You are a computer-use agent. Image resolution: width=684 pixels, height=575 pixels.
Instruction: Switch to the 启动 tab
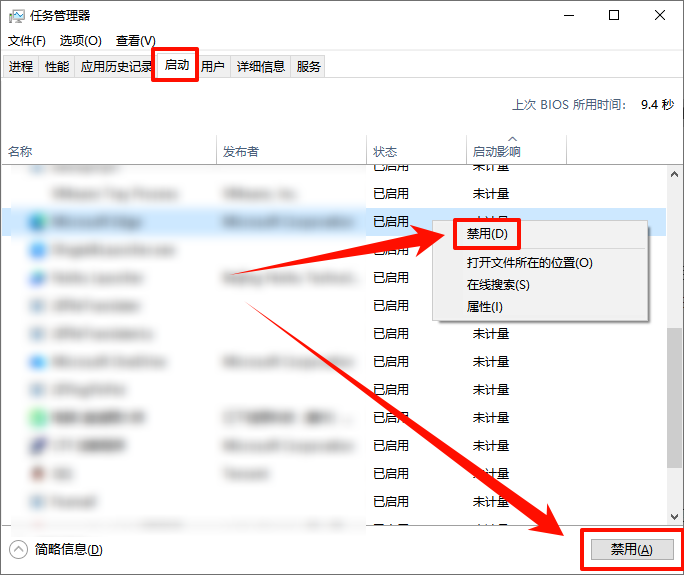(177, 65)
